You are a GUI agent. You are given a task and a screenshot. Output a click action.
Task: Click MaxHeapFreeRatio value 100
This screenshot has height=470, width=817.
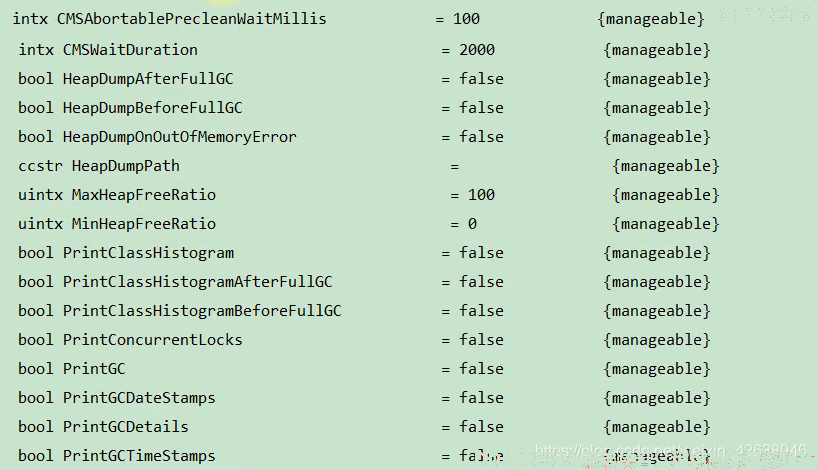pyautogui.click(x=481, y=195)
